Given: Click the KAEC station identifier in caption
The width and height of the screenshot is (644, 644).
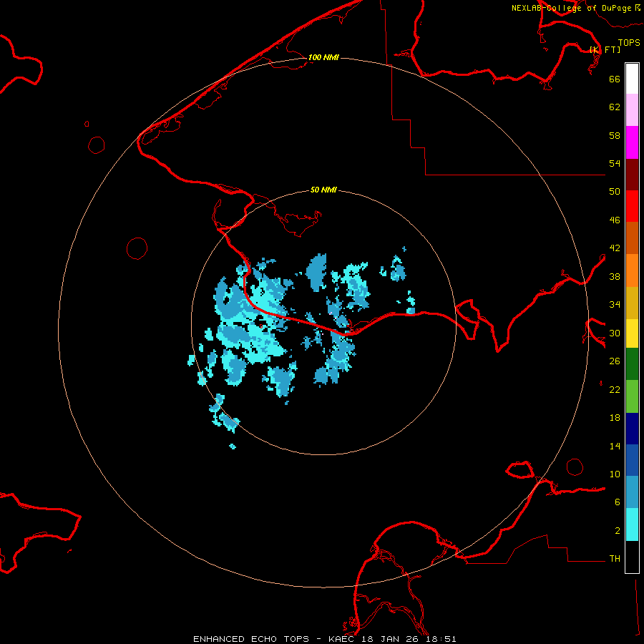Looking at the screenshot, I should (x=341, y=639).
